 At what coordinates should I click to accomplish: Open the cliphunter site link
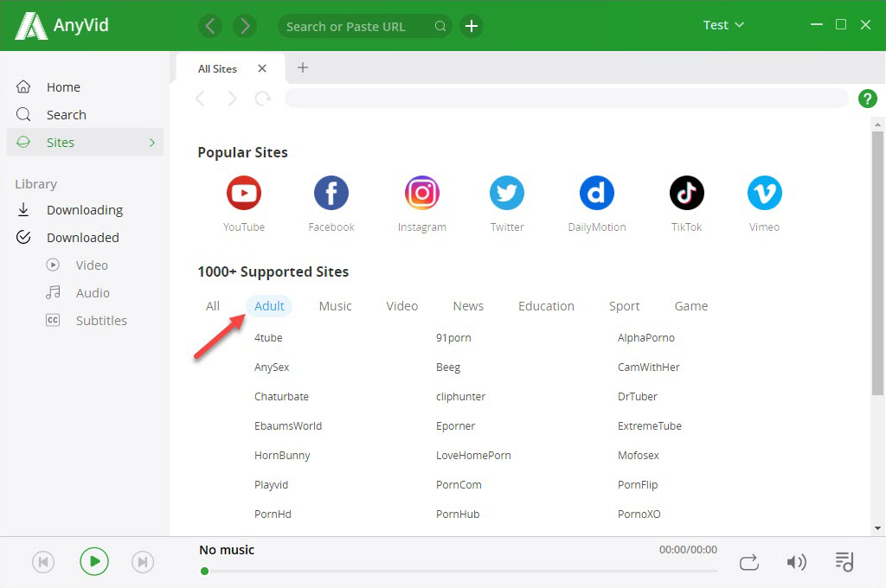(x=460, y=397)
